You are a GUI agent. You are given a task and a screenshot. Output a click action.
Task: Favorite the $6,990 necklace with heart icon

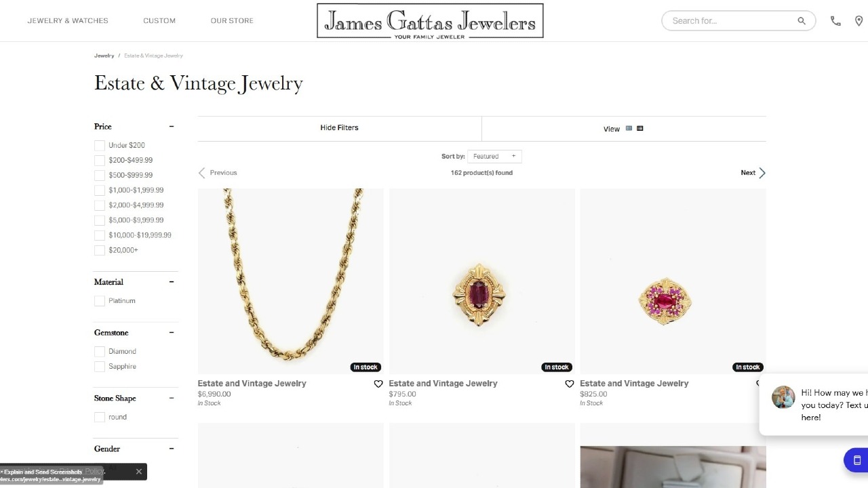(x=378, y=384)
